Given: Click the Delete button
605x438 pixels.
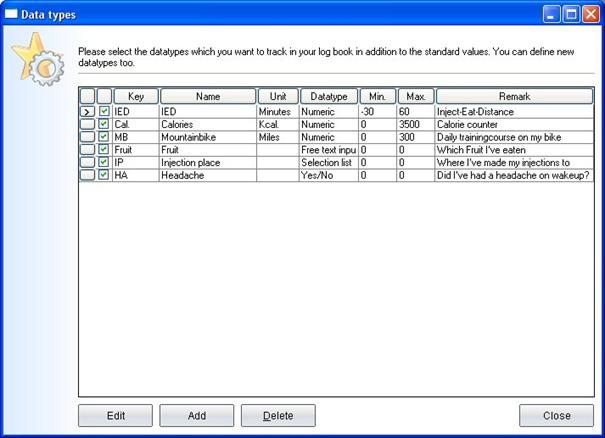Looking at the screenshot, I should (x=277, y=416).
